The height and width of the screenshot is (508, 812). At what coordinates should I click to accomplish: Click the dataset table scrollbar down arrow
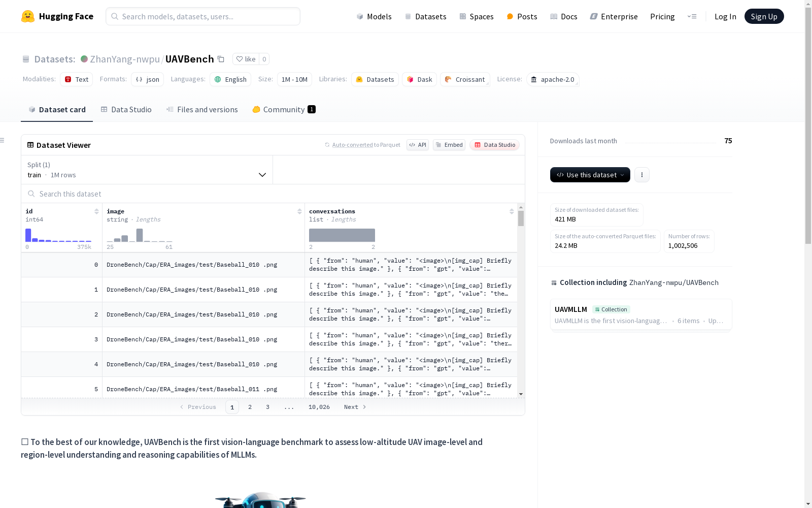[521, 394]
